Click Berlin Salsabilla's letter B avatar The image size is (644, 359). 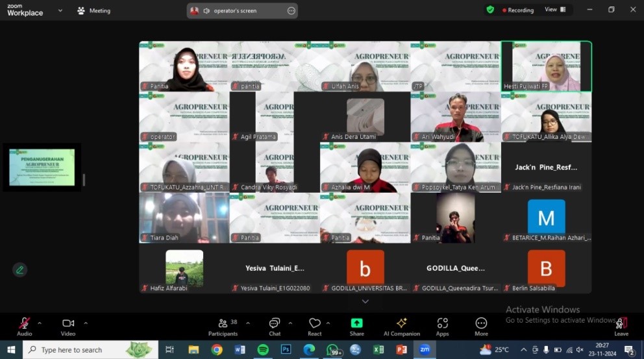pyautogui.click(x=546, y=268)
